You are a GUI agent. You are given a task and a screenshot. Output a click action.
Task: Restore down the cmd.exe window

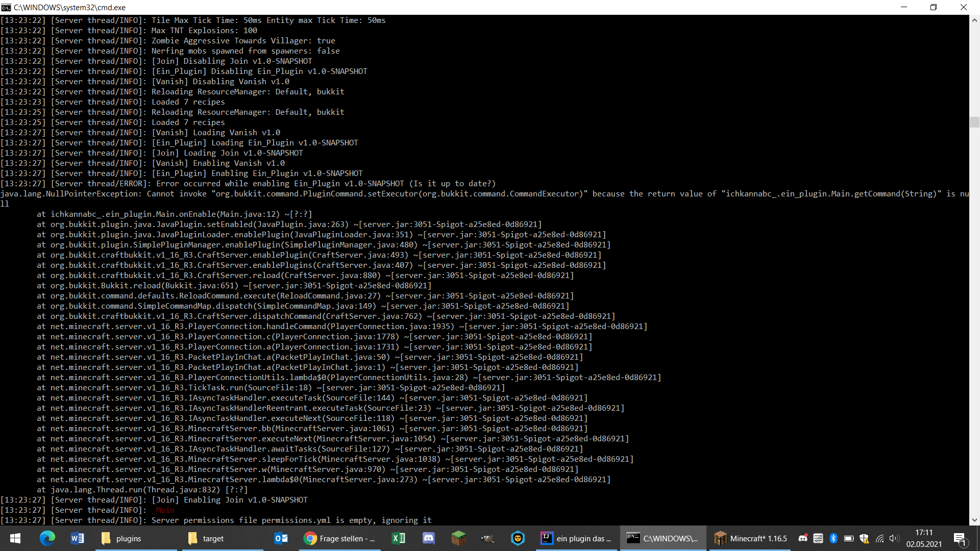934,7
